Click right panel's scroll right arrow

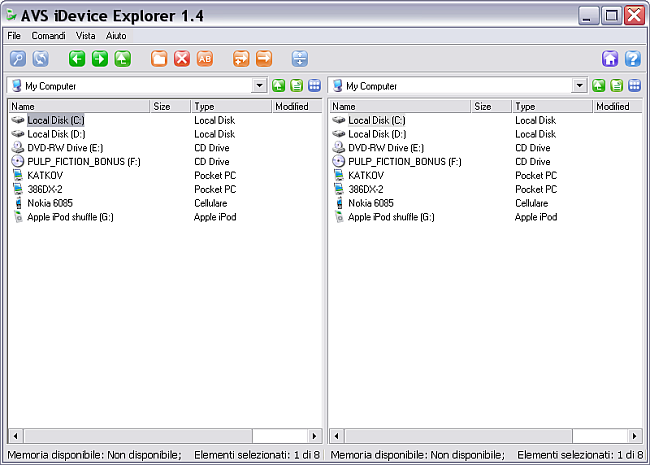click(635, 436)
